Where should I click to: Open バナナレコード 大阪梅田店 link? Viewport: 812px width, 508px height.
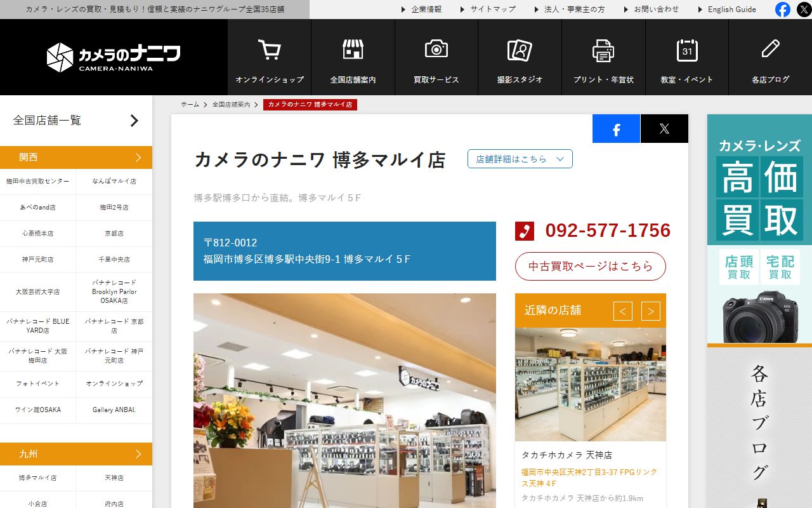38,356
